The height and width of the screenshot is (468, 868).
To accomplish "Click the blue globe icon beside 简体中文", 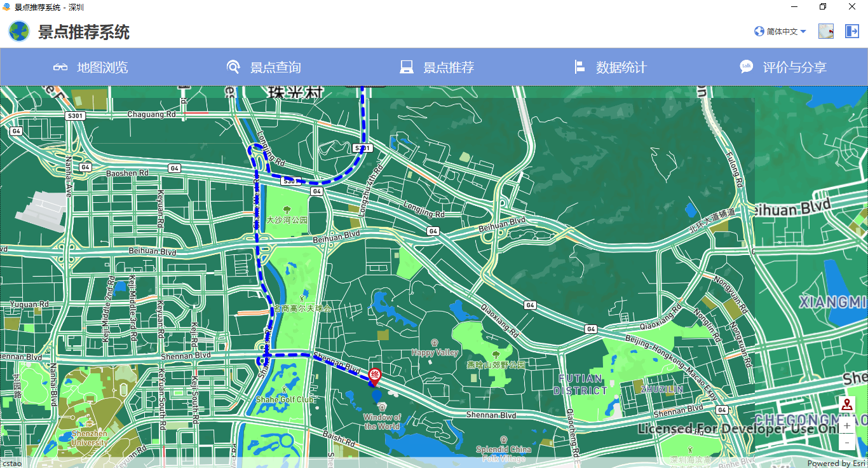I will pyautogui.click(x=759, y=31).
